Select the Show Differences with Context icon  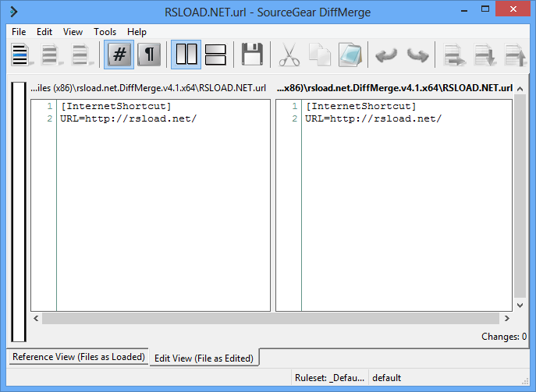[x=82, y=55]
